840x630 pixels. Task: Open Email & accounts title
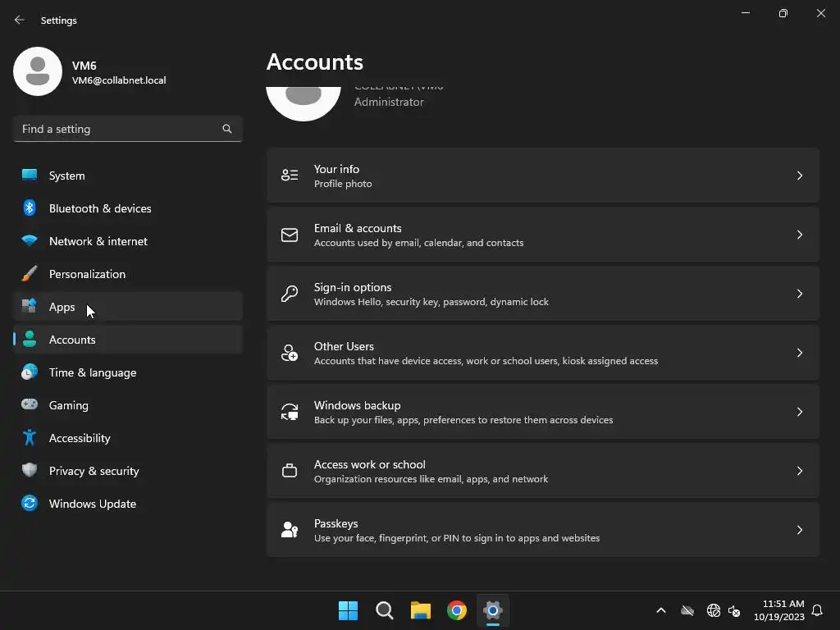[x=358, y=228]
